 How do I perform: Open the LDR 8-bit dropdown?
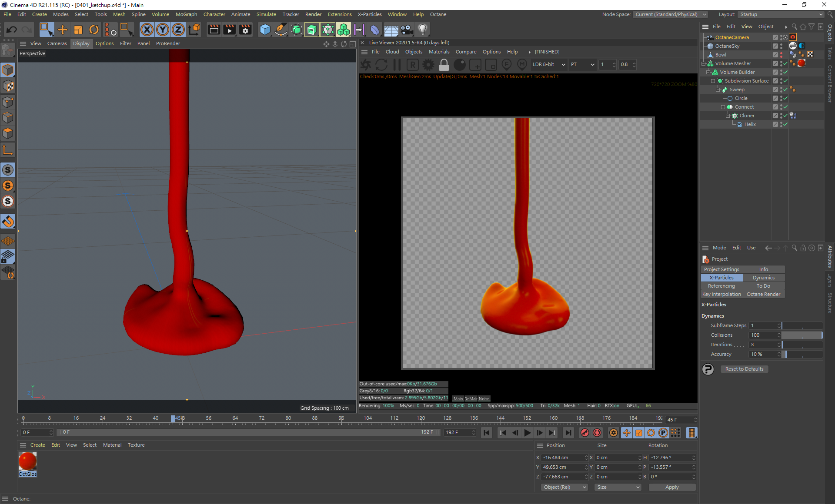[x=549, y=65]
